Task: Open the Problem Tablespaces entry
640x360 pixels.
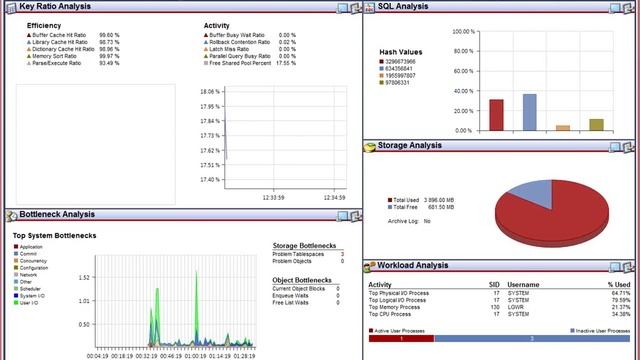Action: (x=308, y=254)
